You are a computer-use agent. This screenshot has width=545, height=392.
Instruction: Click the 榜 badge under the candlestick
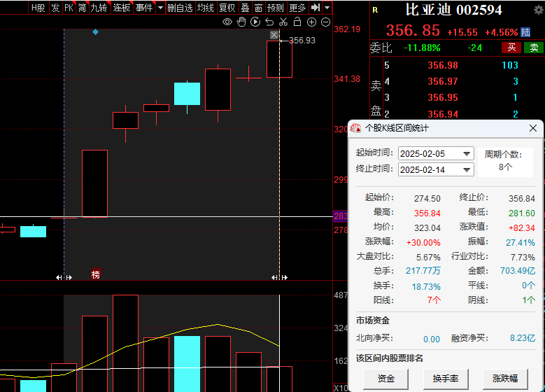click(96, 274)
